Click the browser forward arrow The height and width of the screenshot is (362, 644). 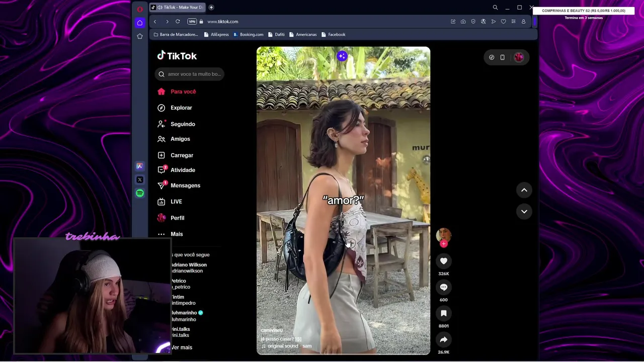[x=167, y=22]
